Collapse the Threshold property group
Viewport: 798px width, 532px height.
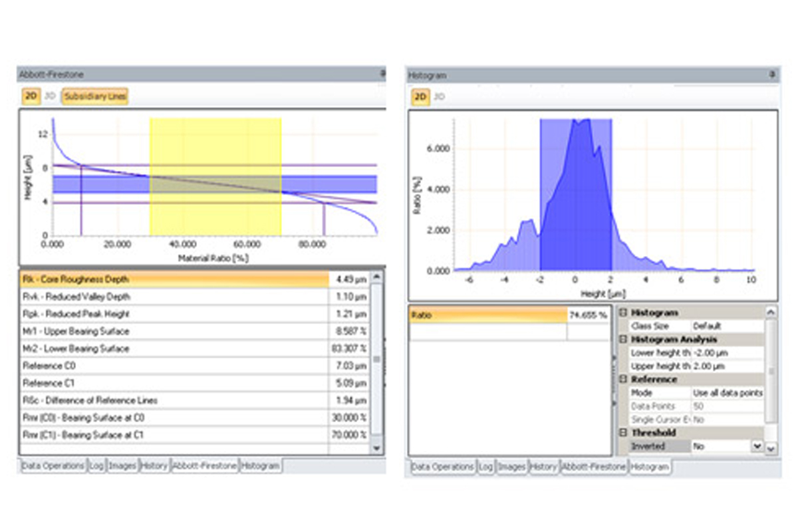(x=622, y=433)
